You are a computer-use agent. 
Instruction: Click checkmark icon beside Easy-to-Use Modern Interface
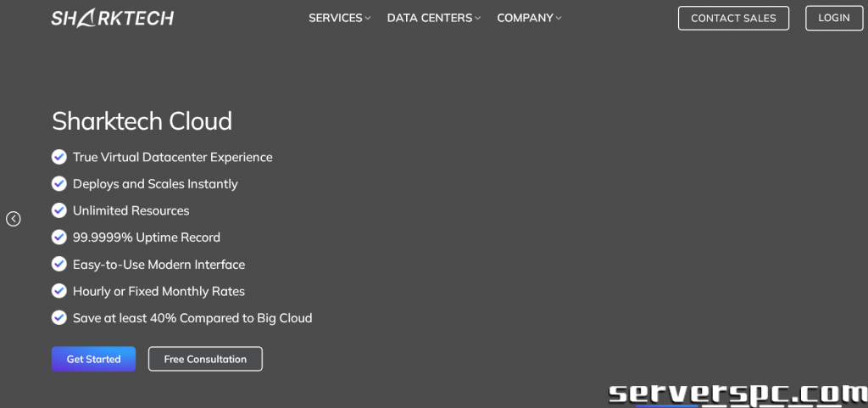coord(59,265)
